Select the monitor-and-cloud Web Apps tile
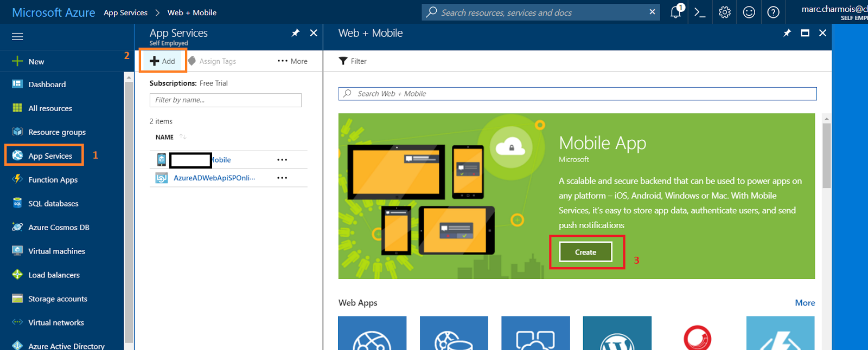868x350 pixels. pyautogui.click(x=535, y=333)
